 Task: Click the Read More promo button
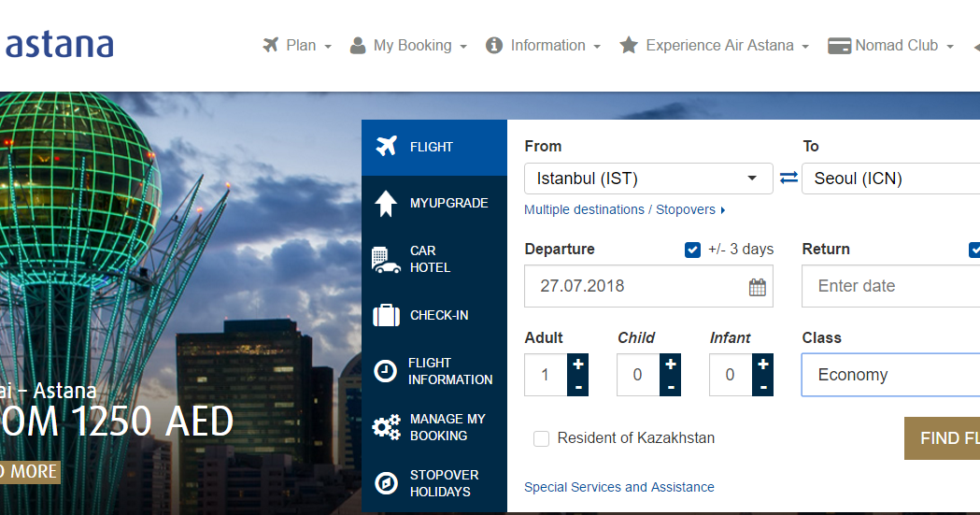(30, 472)
